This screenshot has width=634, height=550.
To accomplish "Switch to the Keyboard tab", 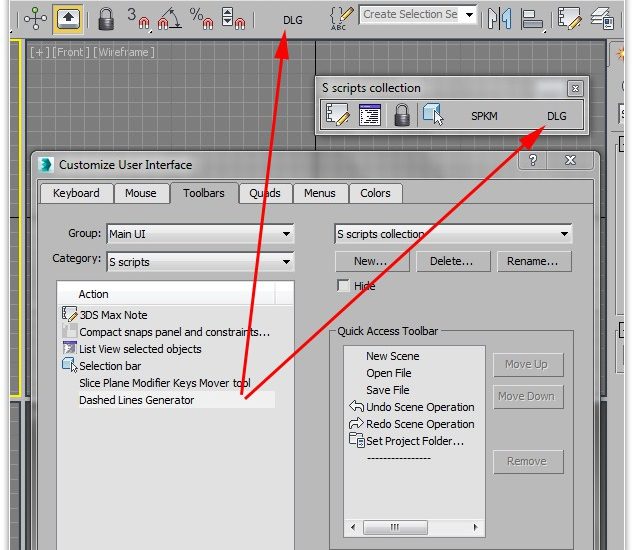I will coord(76,193).
